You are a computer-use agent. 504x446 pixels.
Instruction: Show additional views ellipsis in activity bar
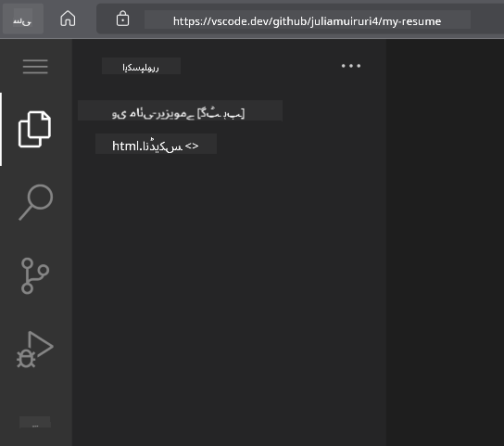[35, 422]
